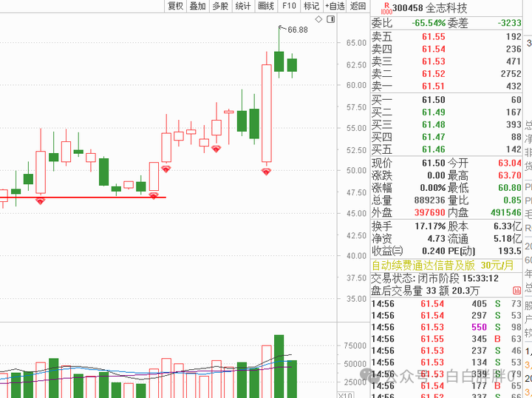This screenshot has width=532, height=398.
Task: Click the tick row with volume 345 B
Action: 446,339
